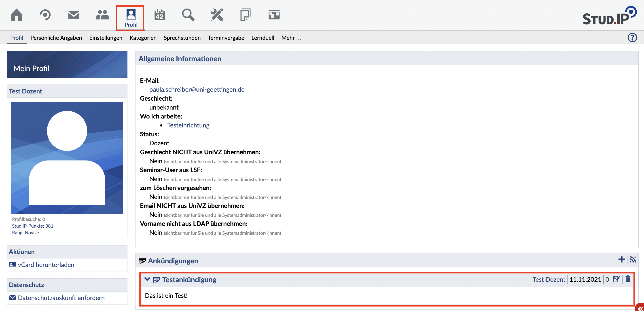Click the profile avatar picture
644x311 pixels.
click(x=67, y=157)
